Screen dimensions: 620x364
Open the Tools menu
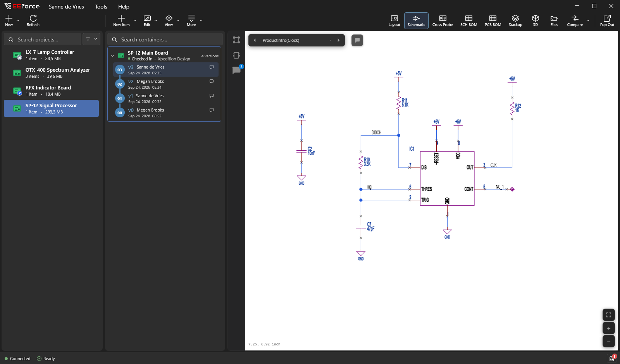[101, 7]
